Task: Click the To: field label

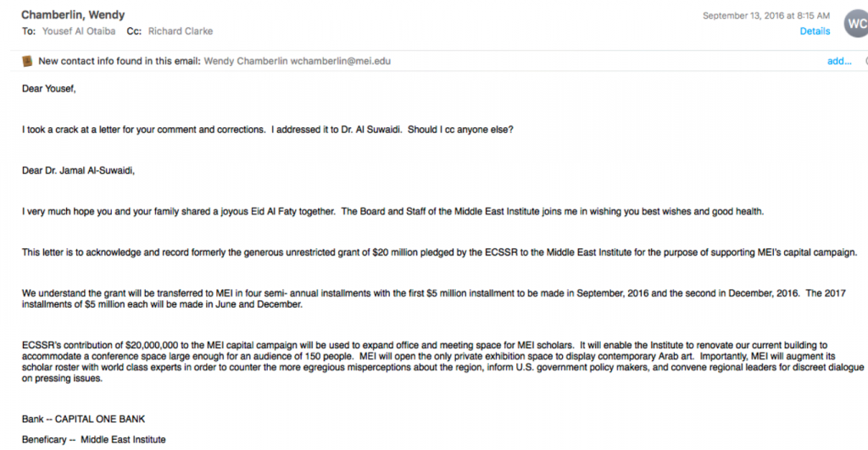Action: (29, 31)
